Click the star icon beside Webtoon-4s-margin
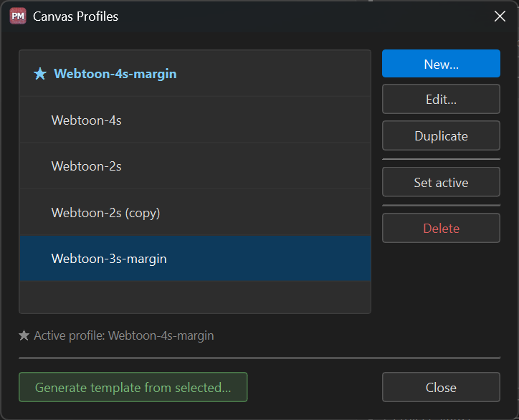 pyautogui.click(x=40, y=74)
